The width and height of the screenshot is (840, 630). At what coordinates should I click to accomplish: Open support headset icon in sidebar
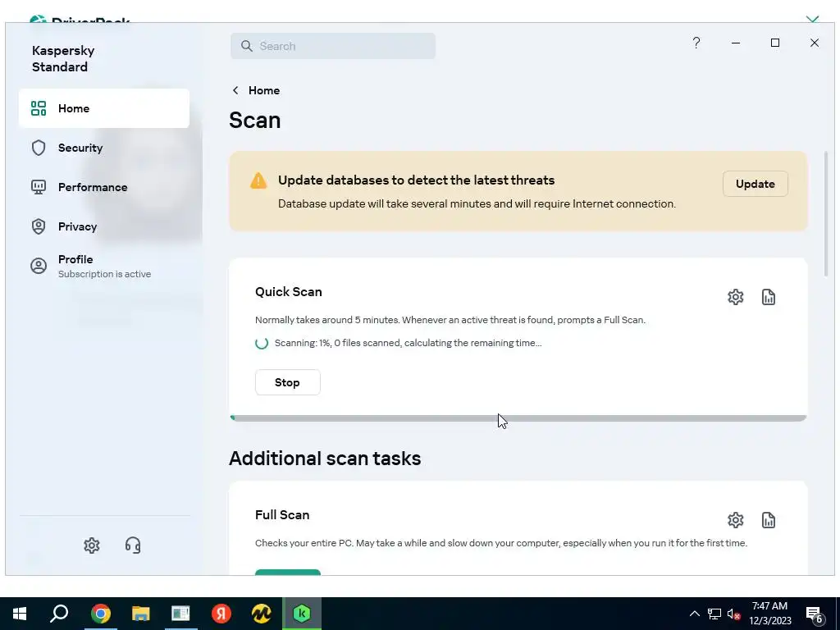click(133, 546)
